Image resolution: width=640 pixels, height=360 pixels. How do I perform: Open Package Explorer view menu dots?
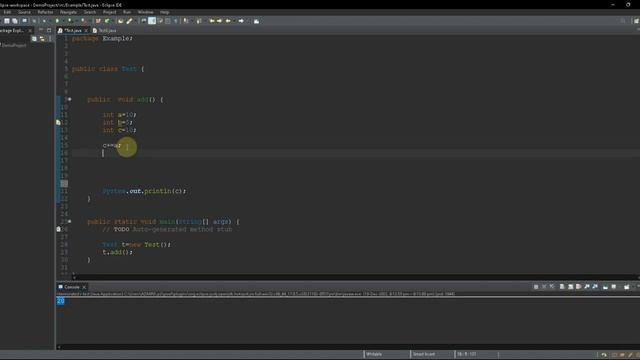[50, 39]
